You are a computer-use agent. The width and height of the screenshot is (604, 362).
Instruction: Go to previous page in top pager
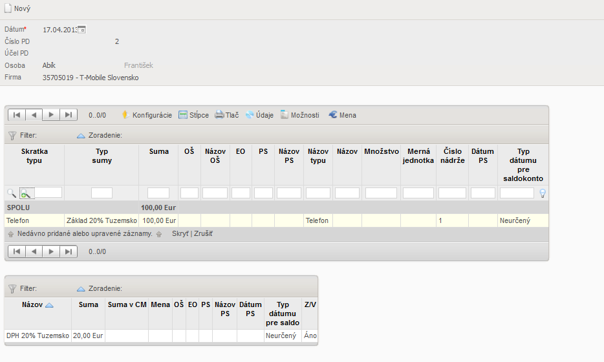pos(34,115)
